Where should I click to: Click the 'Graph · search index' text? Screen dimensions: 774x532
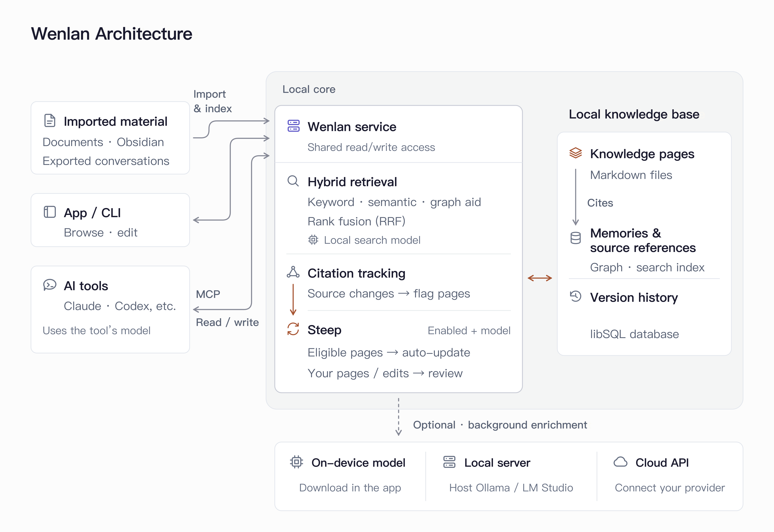(x=647, y=267)
